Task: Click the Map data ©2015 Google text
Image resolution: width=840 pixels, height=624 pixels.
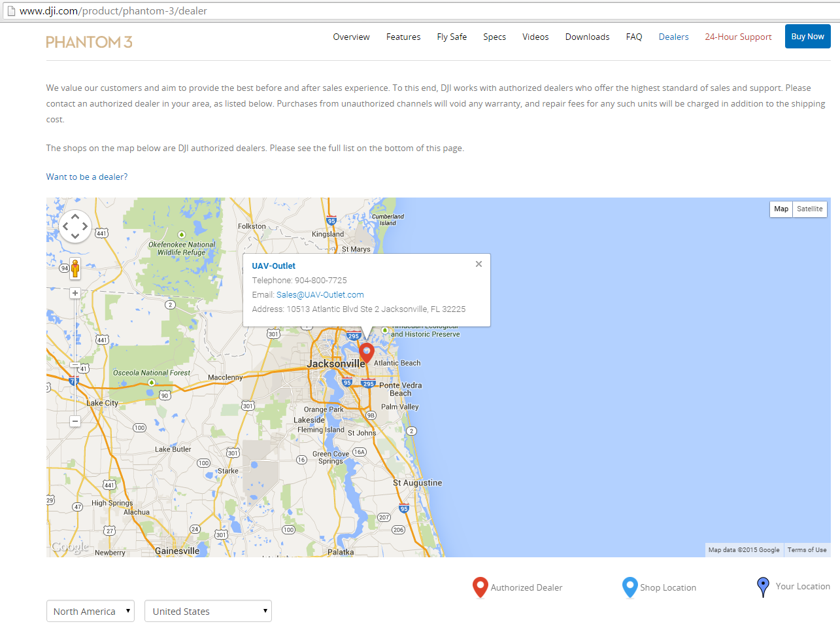Action: coord(744,550)
